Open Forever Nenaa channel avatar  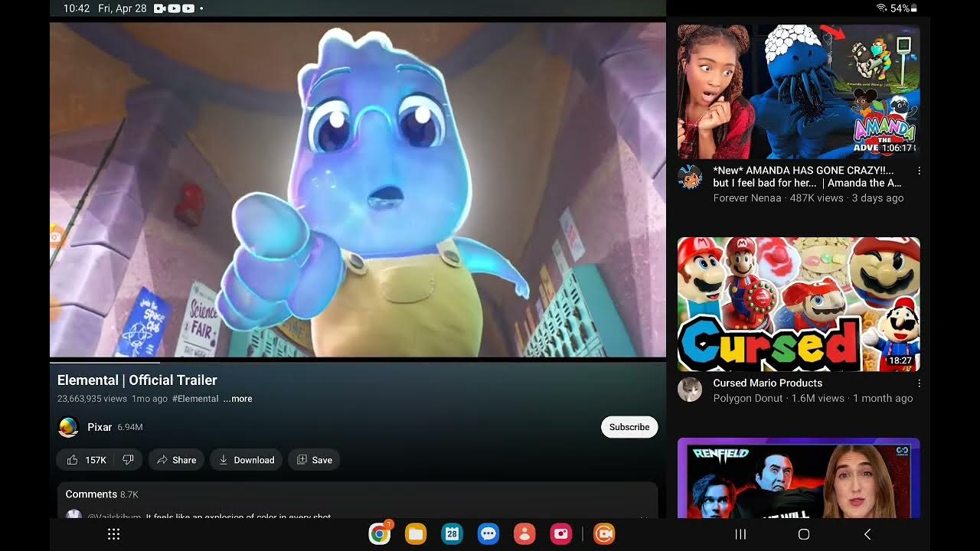(690, 177)
